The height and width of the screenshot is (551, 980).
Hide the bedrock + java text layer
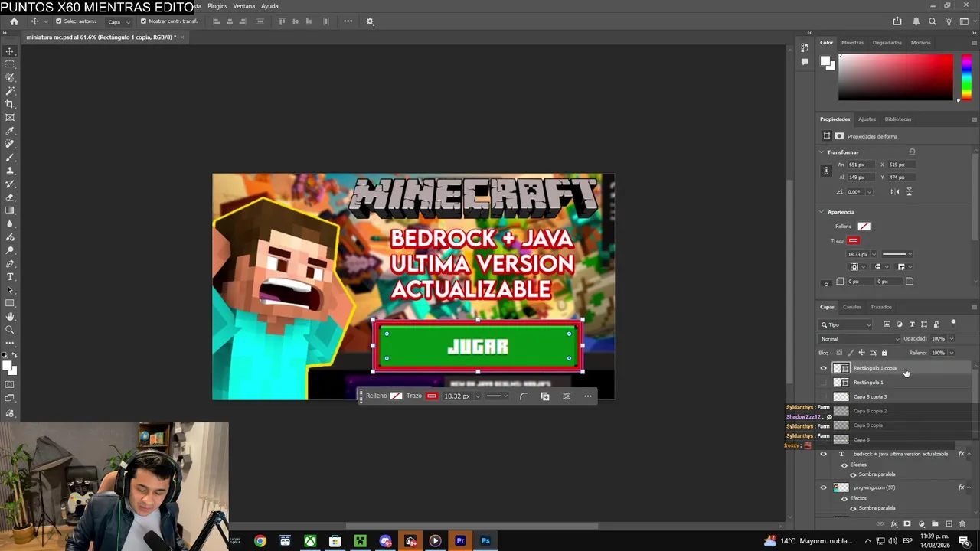824,454
